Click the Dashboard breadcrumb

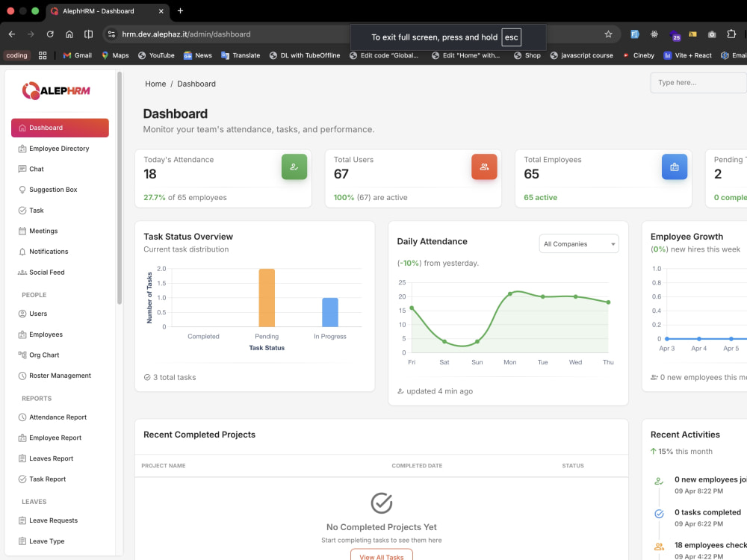(x=196, y=84)
